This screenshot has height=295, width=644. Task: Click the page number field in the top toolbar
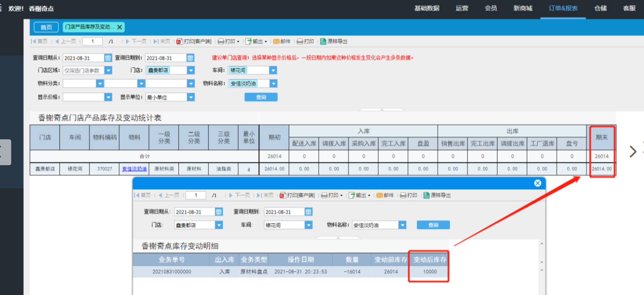click(92, 41)
